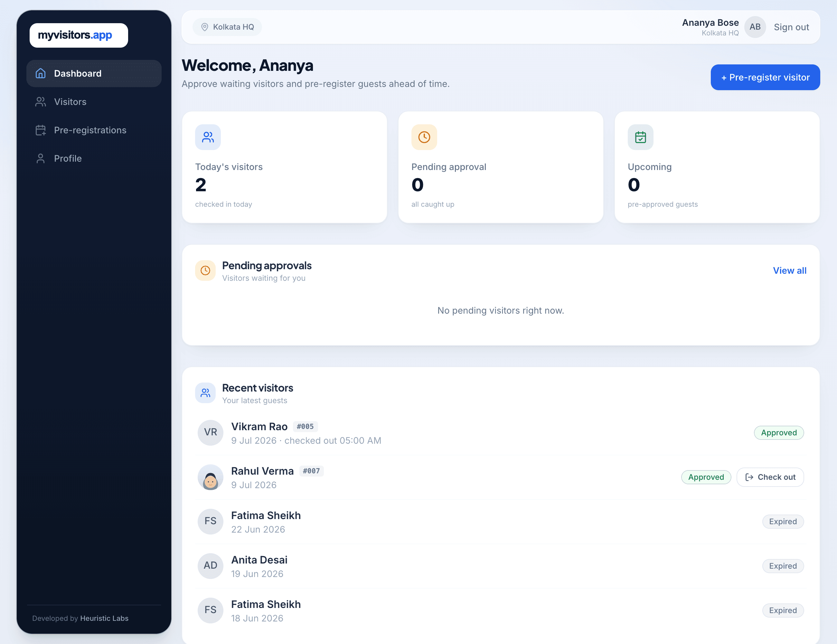The height and width of the screenshot is (644, 837).
Task: Click the FS avatar for 22 Jun 2026 entry
Action: 211,521
